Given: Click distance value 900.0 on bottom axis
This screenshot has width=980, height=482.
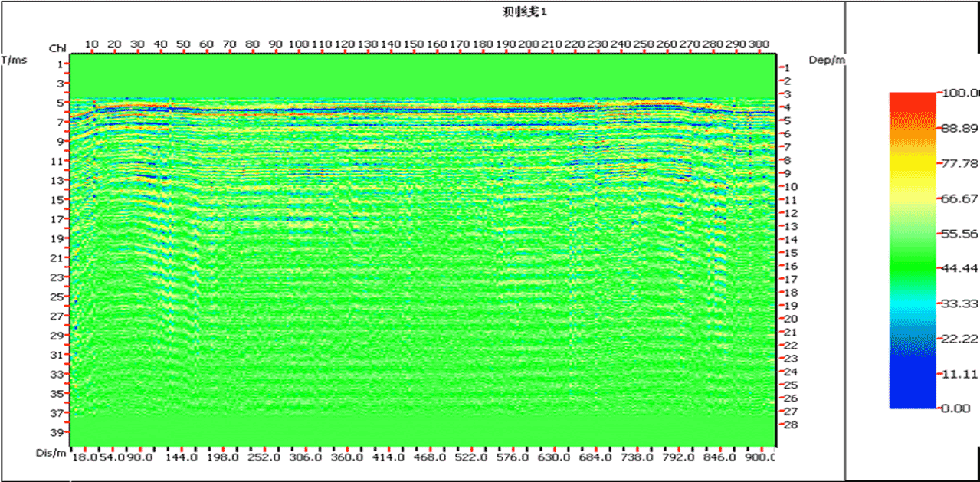Looking at the screenshot, I should (759, 454).
